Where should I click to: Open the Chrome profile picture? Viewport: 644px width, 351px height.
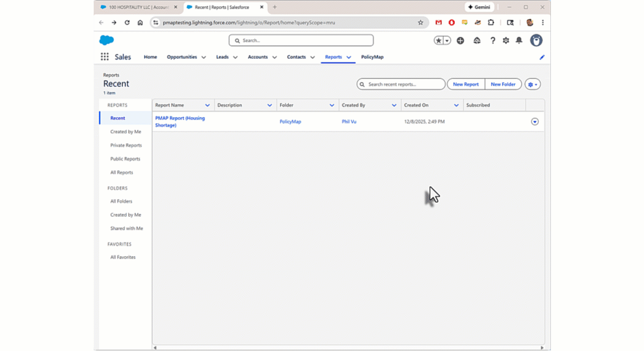(530, 23)
